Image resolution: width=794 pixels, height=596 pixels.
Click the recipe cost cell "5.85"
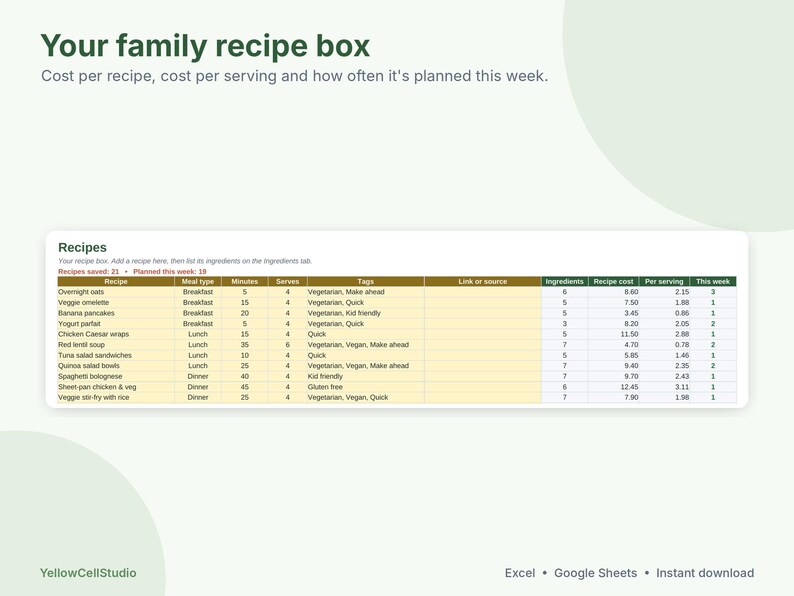point(613,355)
